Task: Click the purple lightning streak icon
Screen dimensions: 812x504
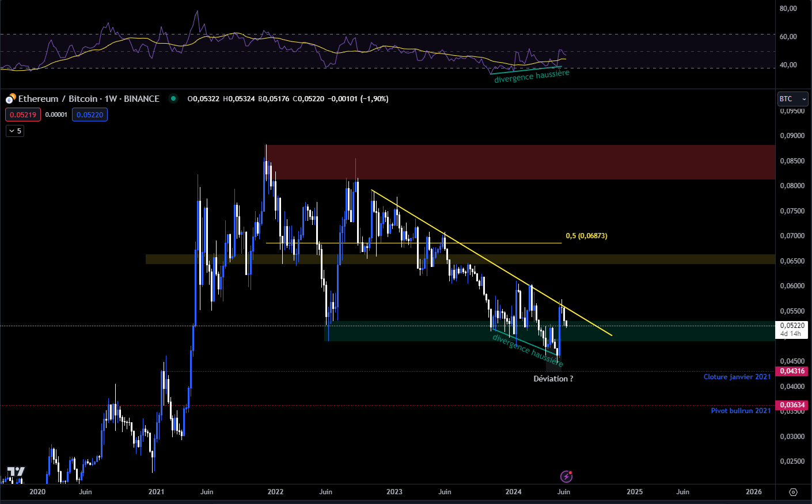Action: [566, 476]
